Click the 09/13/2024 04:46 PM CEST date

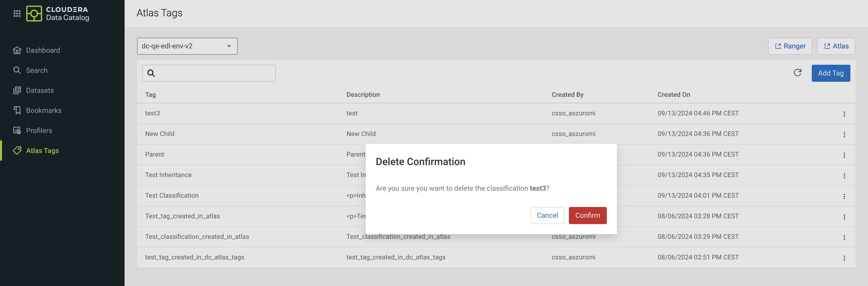click(x=698, y=113)
